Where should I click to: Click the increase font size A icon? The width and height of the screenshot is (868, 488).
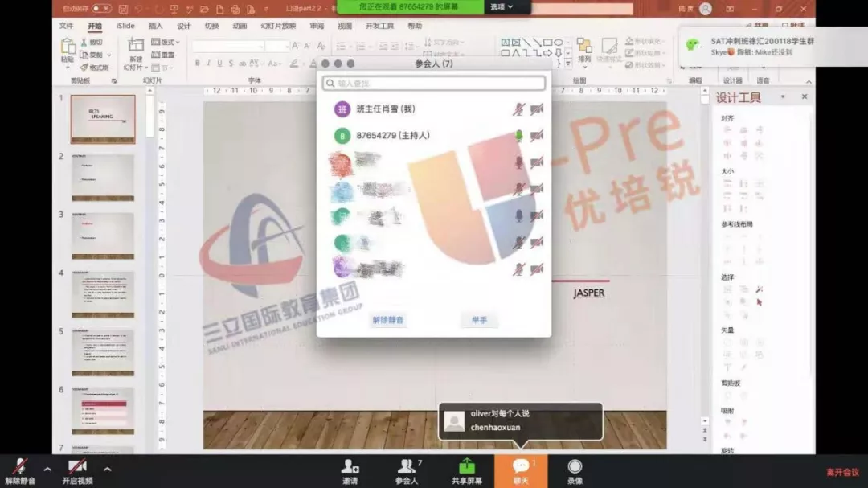[295, 46]
